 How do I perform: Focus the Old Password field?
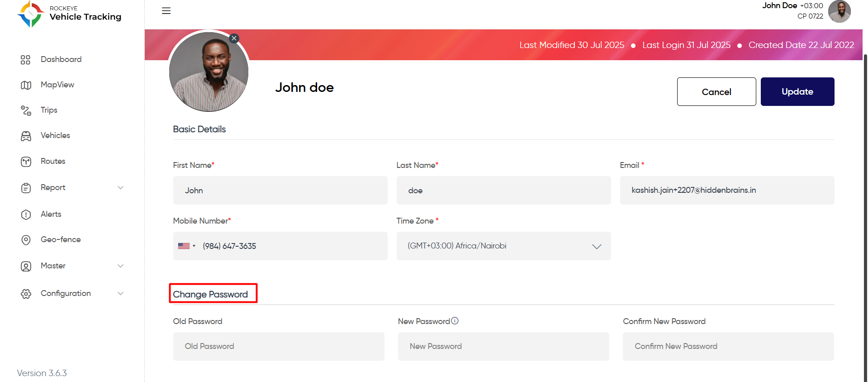pos(279,346)
